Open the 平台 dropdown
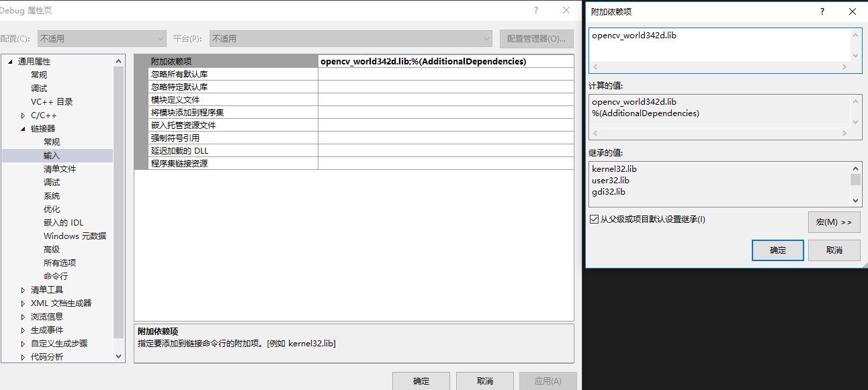This screenshot has height=390, width=868. tap(351, 39)
